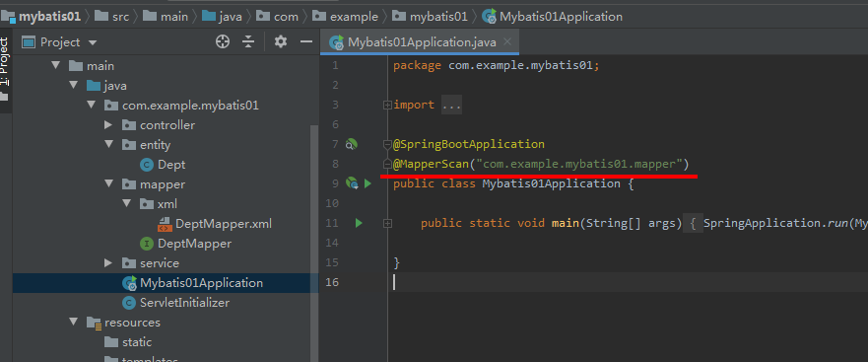Screen dimensions: 868x362
Task: Expand the service package
Action: click(x=108, y=262)
